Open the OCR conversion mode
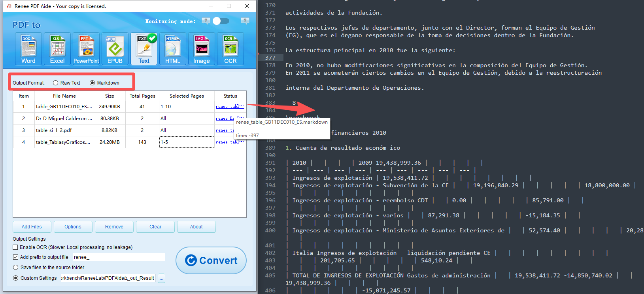 click(x=230, y=49)
